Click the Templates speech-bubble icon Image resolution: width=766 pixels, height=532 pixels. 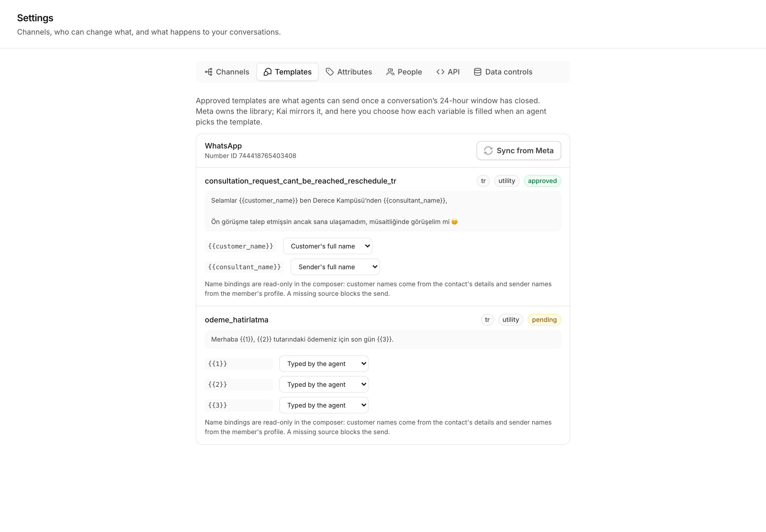(267, 72)
